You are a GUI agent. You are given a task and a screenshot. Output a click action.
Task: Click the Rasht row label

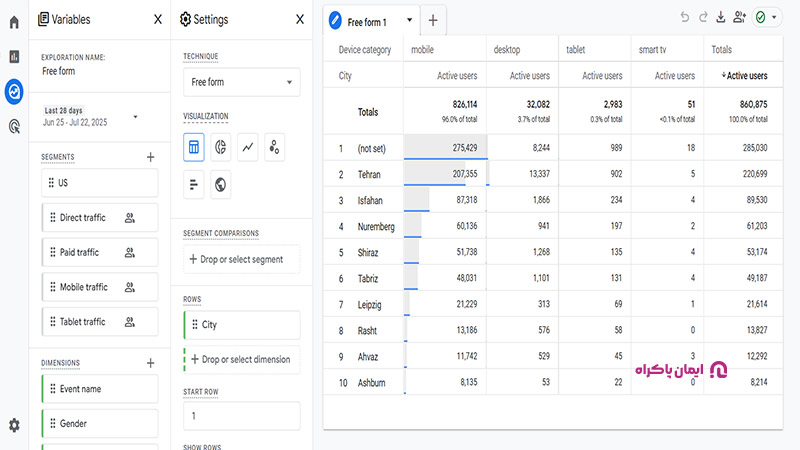tap(367, 331)
